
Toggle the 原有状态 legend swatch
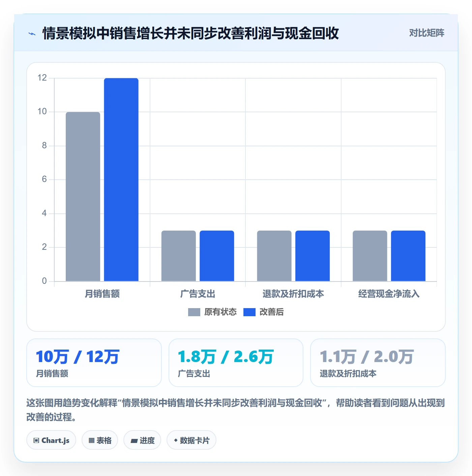point(194,312)
